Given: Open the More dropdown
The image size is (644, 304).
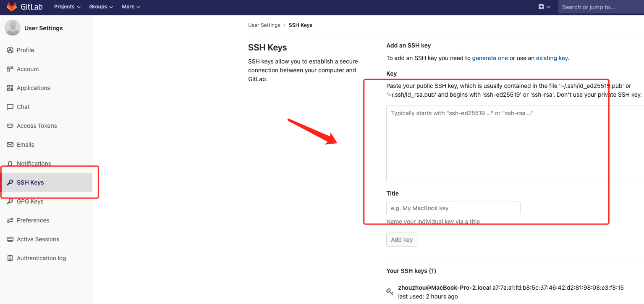Looking at the screenshot, I should click(131, 7).
